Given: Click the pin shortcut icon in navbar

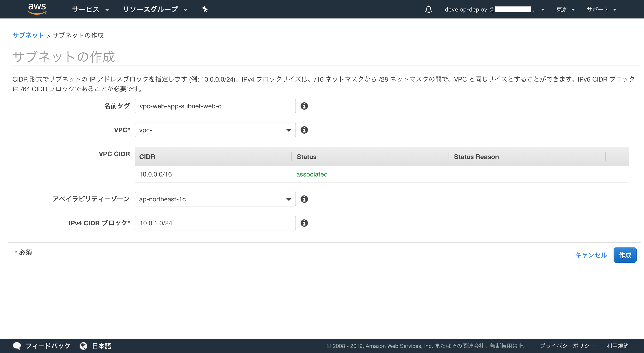Looking at the screenshot, I should [205, 9].
